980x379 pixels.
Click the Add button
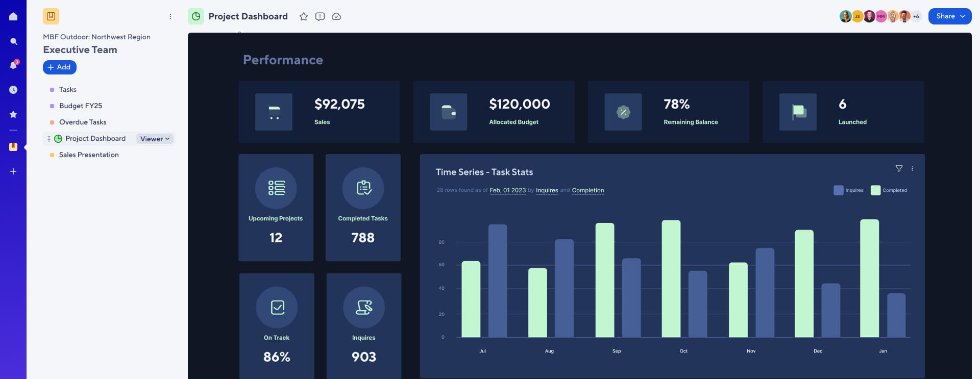pyautogui.click(x=60, y=67)
